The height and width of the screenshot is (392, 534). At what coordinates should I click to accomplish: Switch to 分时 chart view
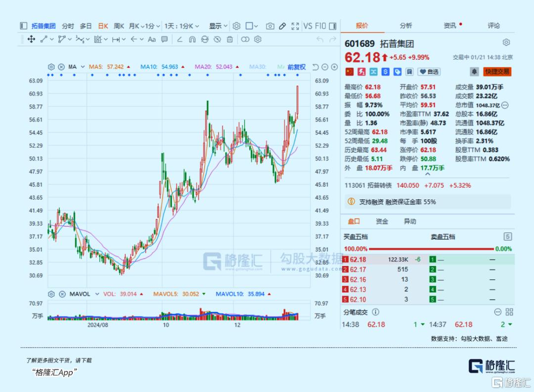point(68,26)
